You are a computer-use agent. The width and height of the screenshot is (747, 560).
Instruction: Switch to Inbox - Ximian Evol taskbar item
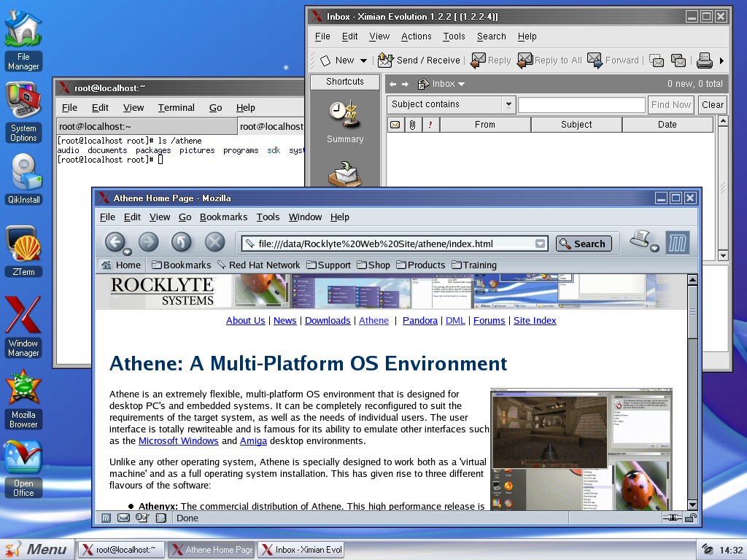click(301, 550)
